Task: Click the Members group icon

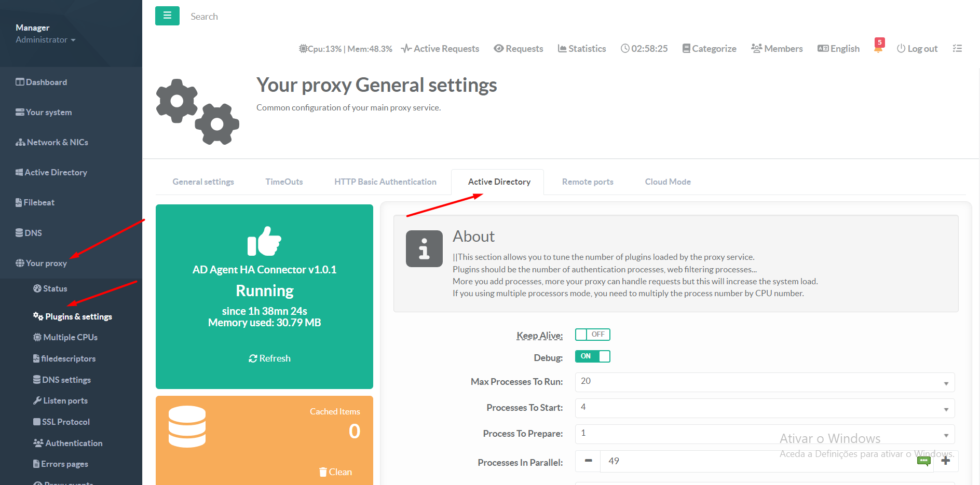Action: (x=757, y=48)
